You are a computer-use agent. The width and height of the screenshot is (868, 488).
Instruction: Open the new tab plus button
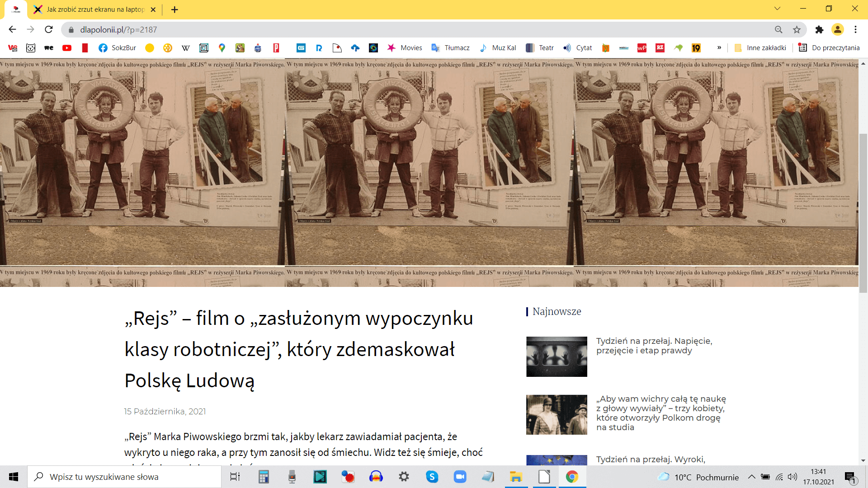[175, 9]
